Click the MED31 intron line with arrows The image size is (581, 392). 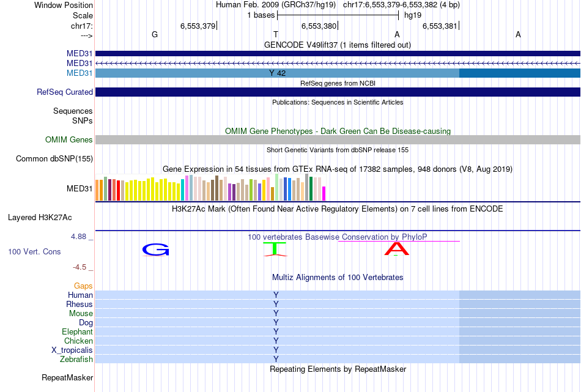point(338,64)
